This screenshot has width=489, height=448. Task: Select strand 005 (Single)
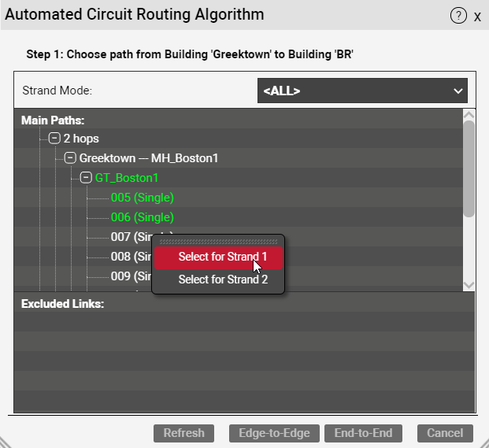142,198
